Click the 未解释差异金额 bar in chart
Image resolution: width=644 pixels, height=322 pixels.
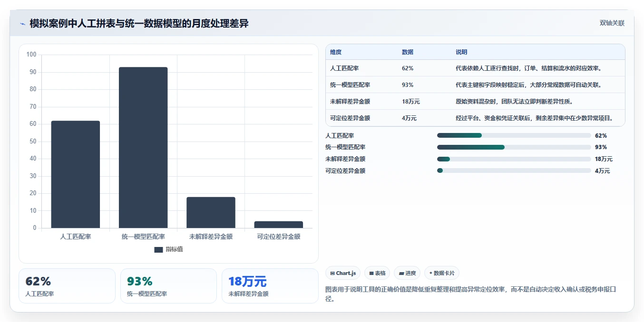point(211,212)
